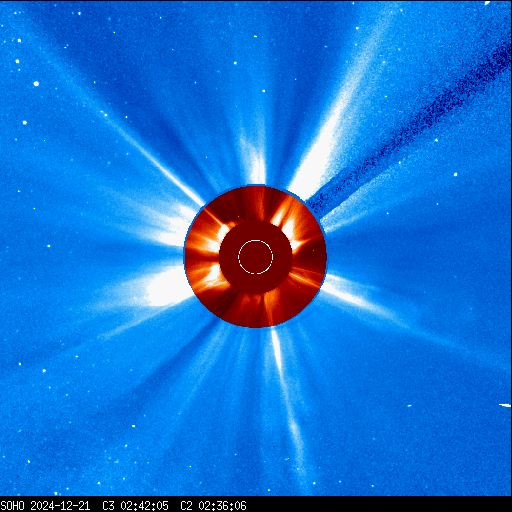
Task: Select the bright object at top-right corner
Action: point(487,3)
